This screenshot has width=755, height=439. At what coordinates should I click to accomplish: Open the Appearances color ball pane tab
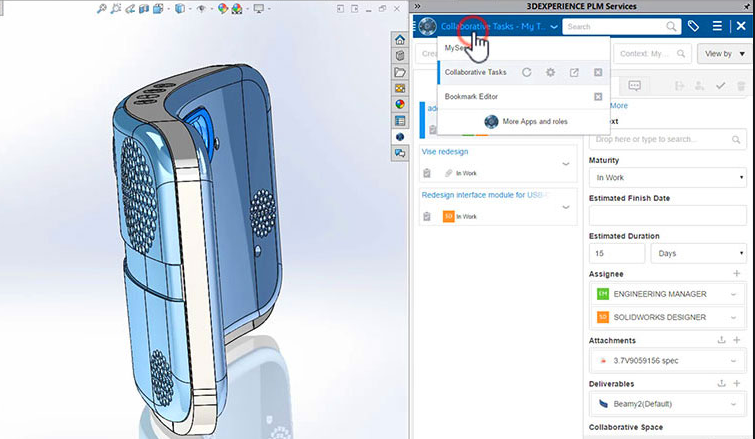(x=400, y=104)
